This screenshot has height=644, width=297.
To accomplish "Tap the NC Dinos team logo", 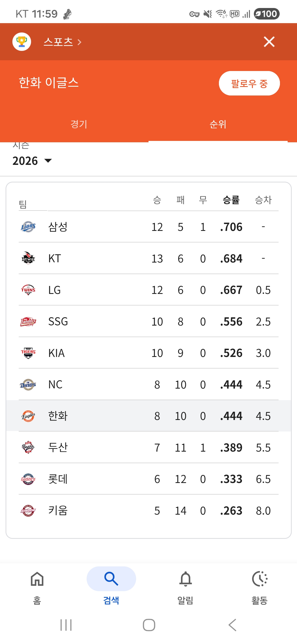I will pyautogui.click(x=28, y=384).
